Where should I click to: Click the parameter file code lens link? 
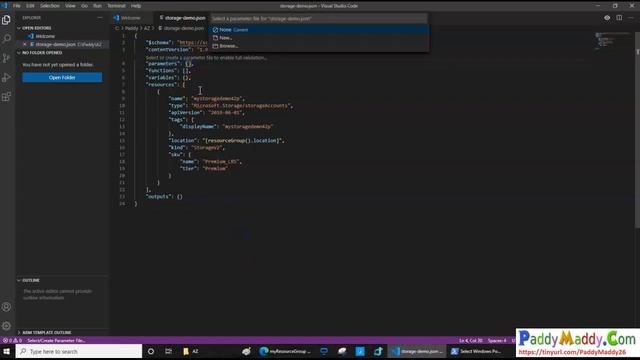(x=206, y=58)
